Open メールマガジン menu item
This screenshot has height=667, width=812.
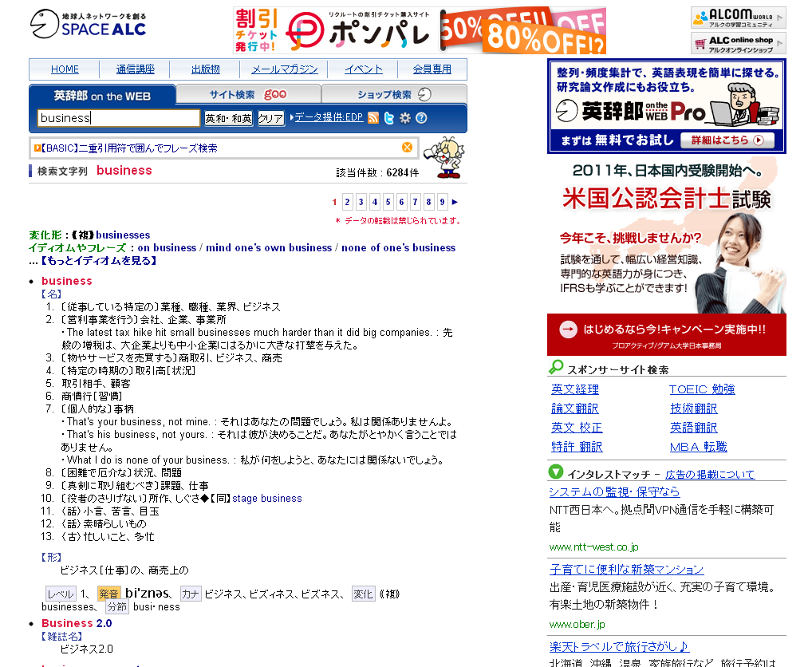(x=285, y=69)
